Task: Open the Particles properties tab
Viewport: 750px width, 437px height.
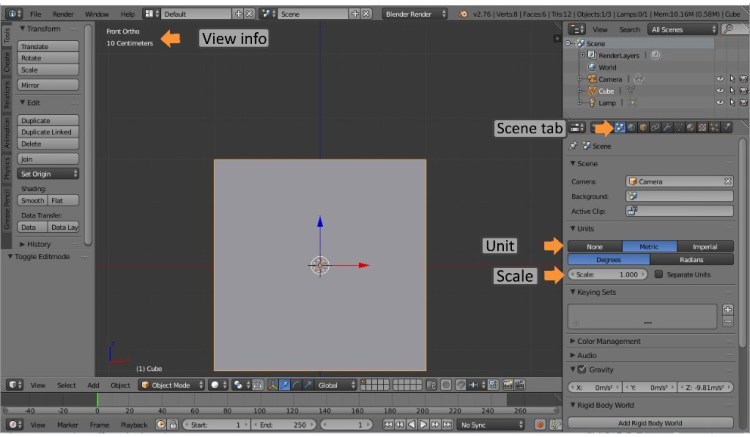Action: (x=714, y=127)
